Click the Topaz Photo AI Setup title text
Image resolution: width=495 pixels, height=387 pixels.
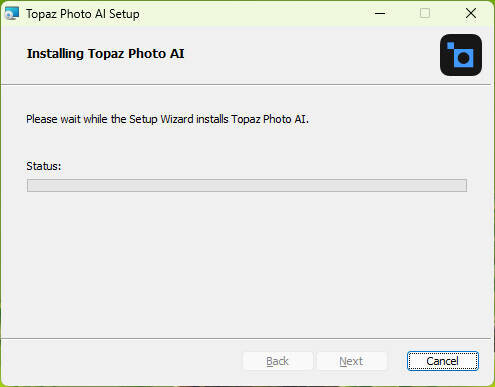pyautogui.click(x=83, y=14)
